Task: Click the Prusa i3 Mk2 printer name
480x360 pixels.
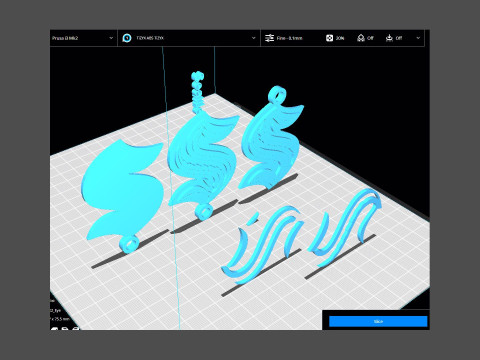Action: (65, 38)
